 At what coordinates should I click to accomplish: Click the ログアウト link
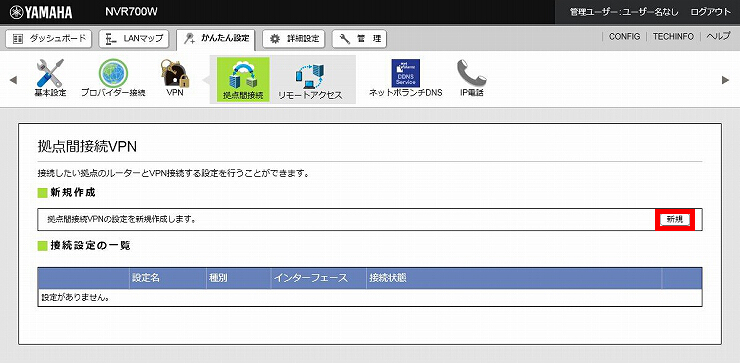click(x=710, y=12)
